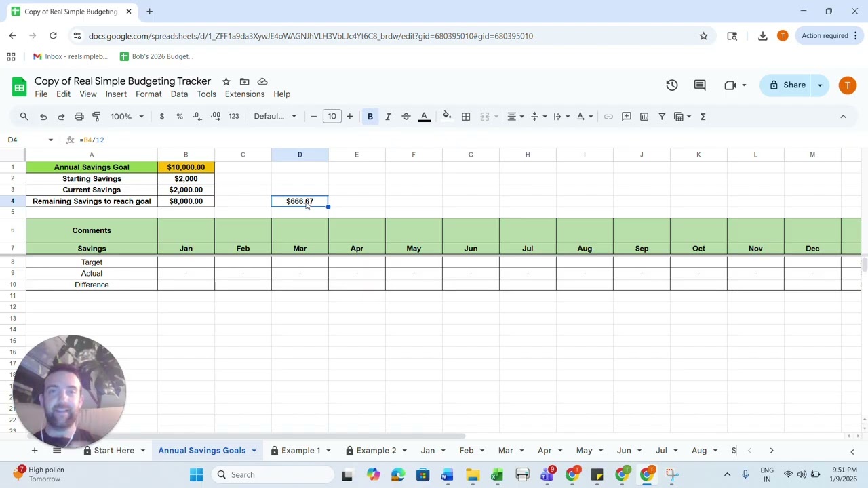Switch to the Start Here sheet tab
Screen dimensions: 868x488
pyautogui.click(x=114, y=451)
